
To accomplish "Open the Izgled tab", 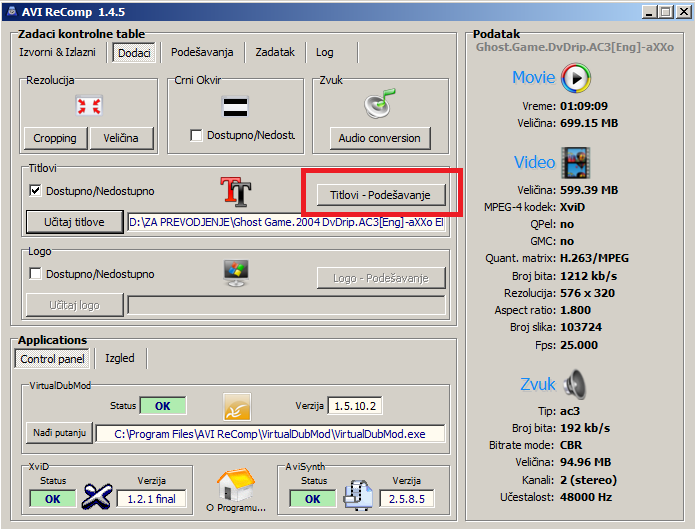I will coord(120,358).
